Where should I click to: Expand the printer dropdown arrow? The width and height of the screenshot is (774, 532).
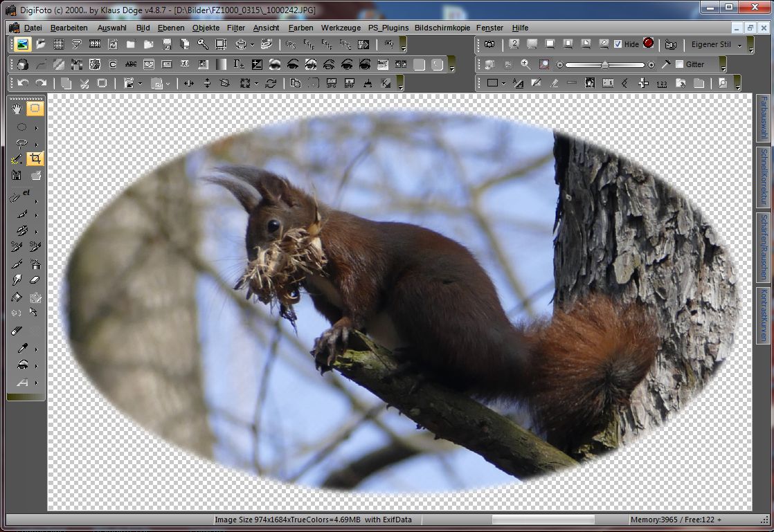(x=252, y=44)
